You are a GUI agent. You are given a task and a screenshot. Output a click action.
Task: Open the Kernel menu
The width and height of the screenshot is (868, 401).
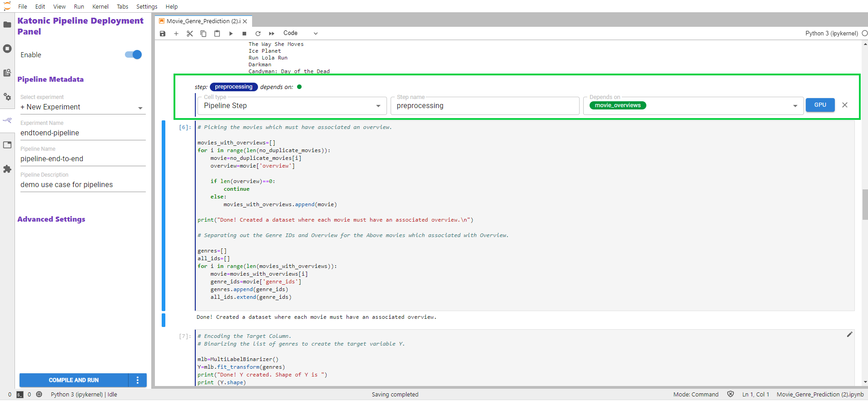100,6
